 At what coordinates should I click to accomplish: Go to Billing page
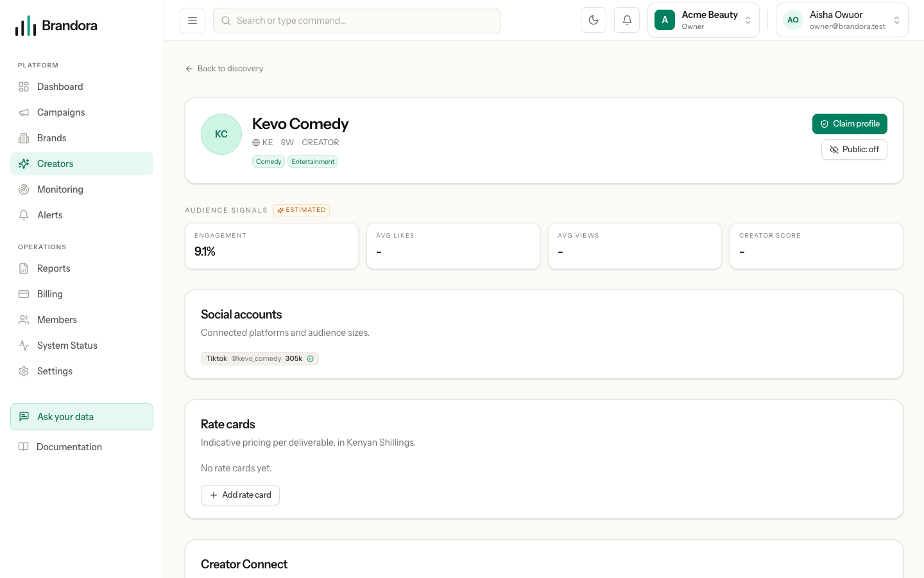(x=81, y=294)
